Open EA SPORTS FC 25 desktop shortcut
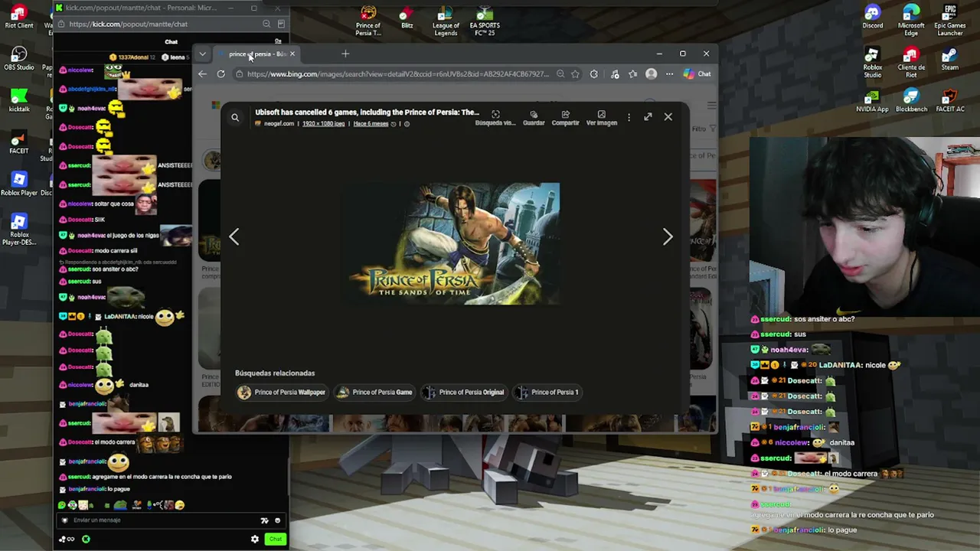980x551 pixels. pos(484,21)
